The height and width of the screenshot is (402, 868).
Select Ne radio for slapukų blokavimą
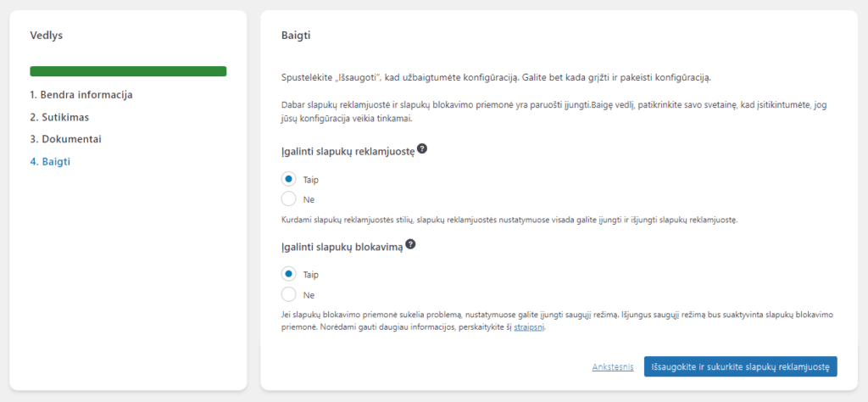pyautogui.click(x=288, y=294)
